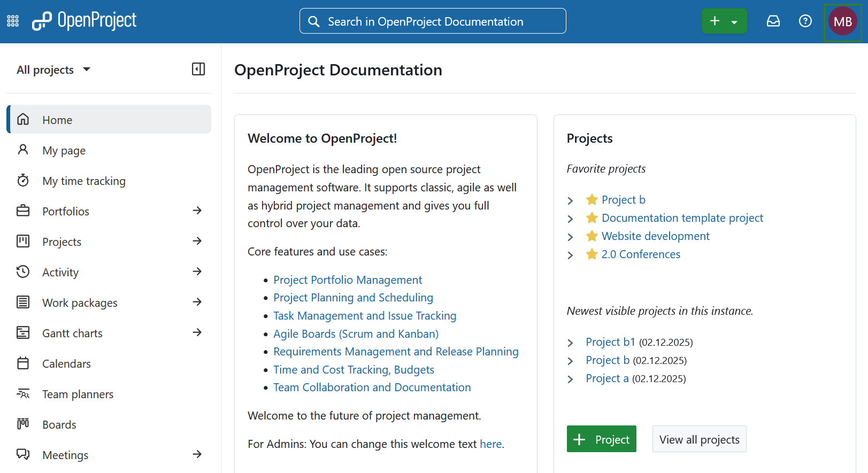868x473 pixels.
Task: Expand Project b1 chevron
Action: point(570,343)
